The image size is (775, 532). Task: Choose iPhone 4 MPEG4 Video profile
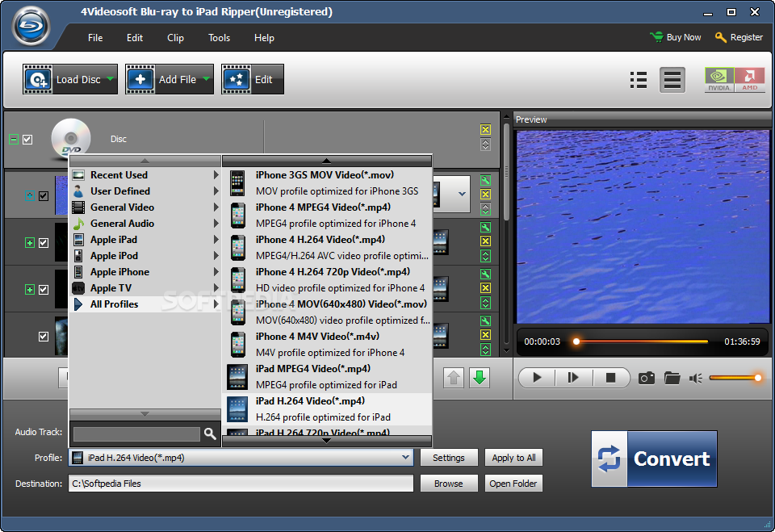[x=327, y=215]
